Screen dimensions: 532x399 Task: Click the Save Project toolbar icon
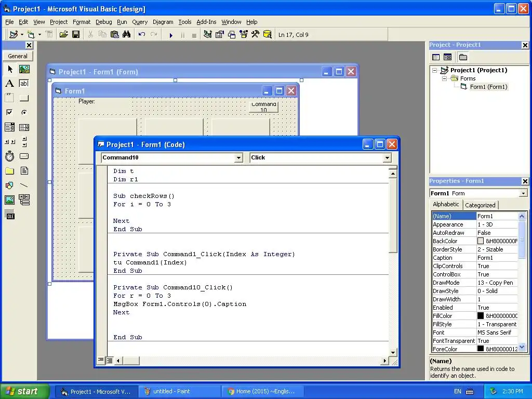point(76,34)
